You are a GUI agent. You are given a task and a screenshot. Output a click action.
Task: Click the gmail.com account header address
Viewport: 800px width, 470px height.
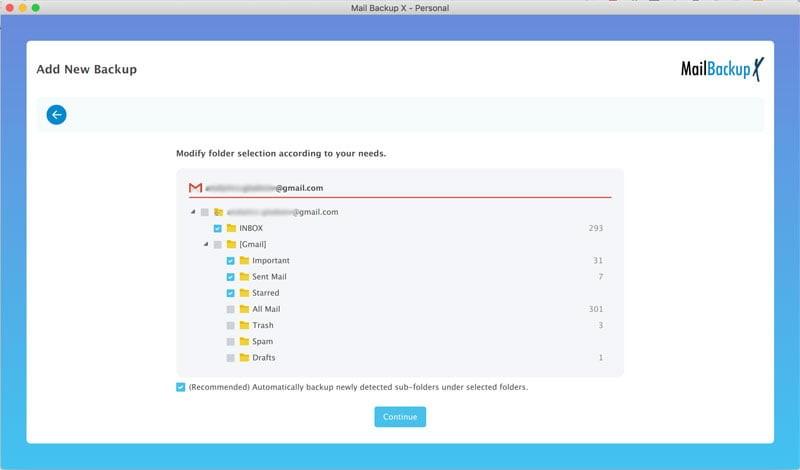click(264, 188)
